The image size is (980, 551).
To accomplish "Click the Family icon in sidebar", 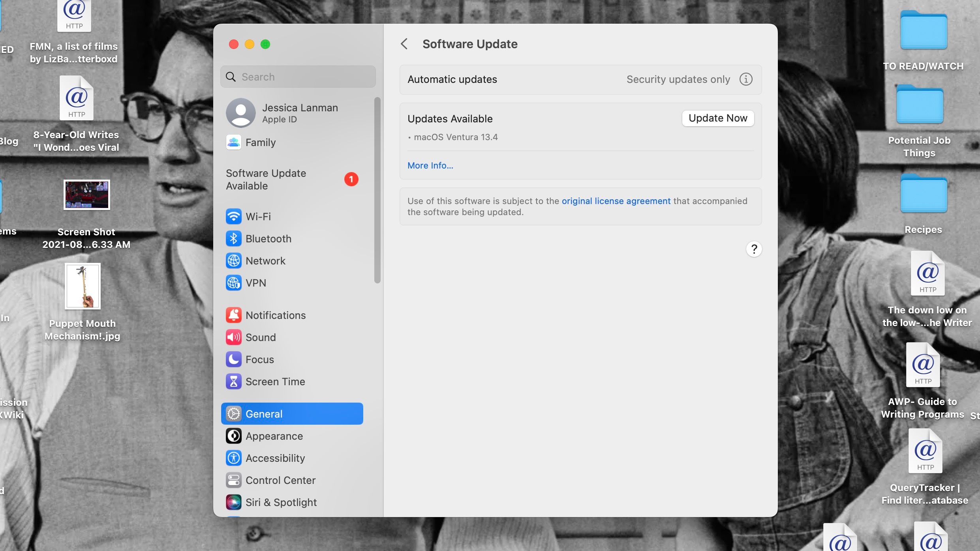I will tap(233, 142).
